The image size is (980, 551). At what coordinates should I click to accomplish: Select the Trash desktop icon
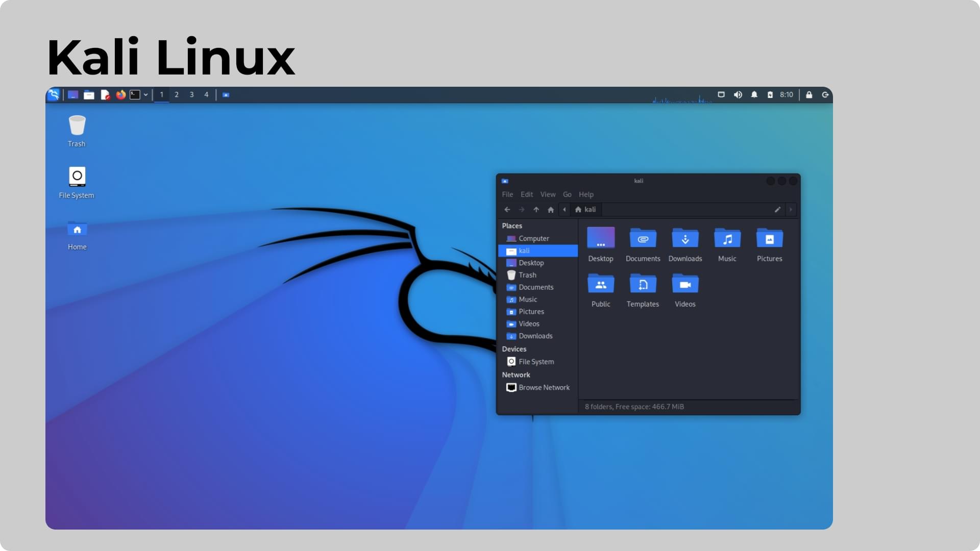pyautogui.click(x=77, y=131)
